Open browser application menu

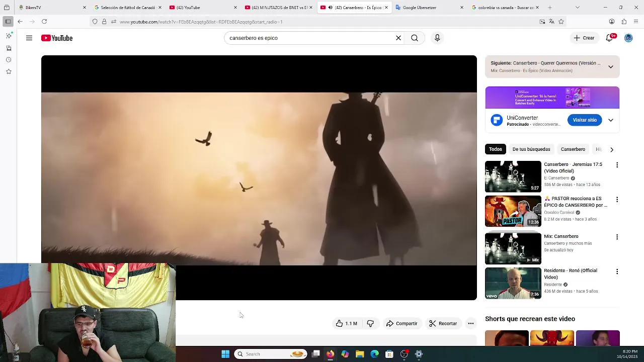pyautogui.click(x=636, y=22)
